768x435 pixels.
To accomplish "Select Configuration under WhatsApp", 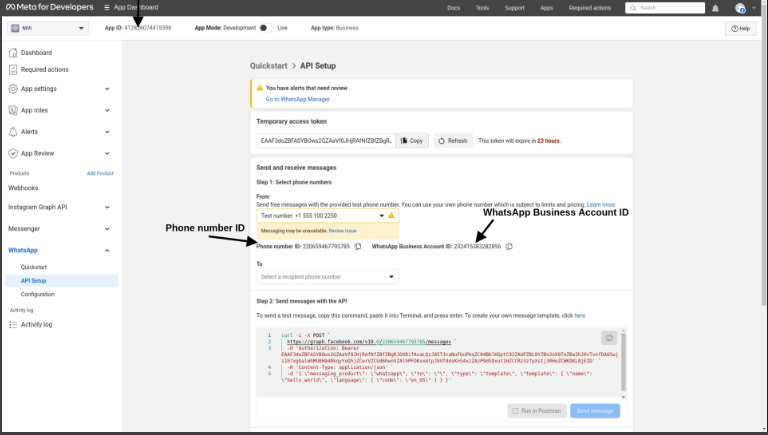I will (38, 294).
